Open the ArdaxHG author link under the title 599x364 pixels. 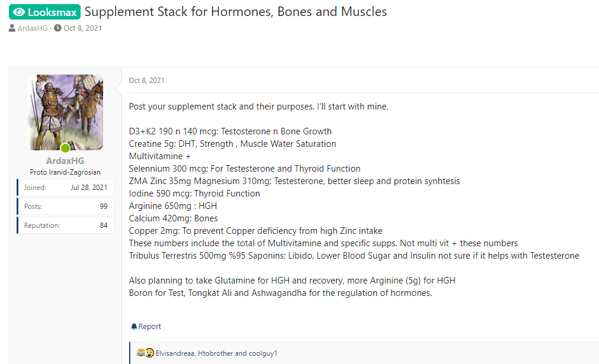pyautogui.click(x=33, y=28)
